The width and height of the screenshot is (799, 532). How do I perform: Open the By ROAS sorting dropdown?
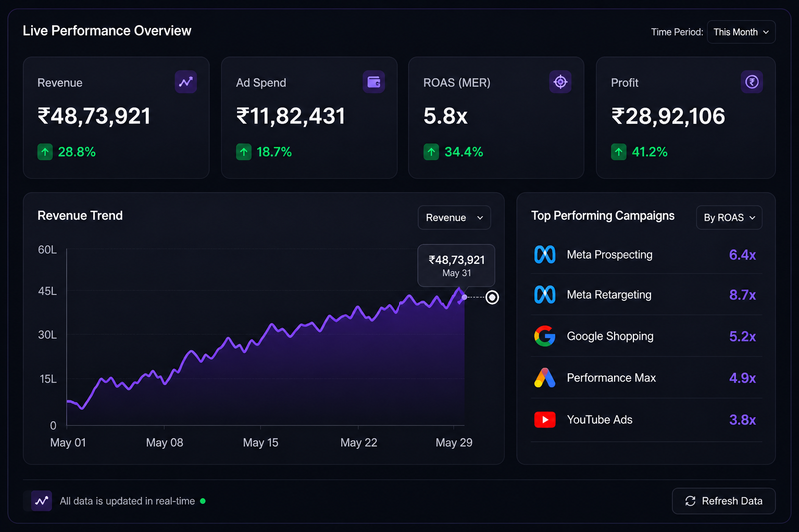pos(729,218)
